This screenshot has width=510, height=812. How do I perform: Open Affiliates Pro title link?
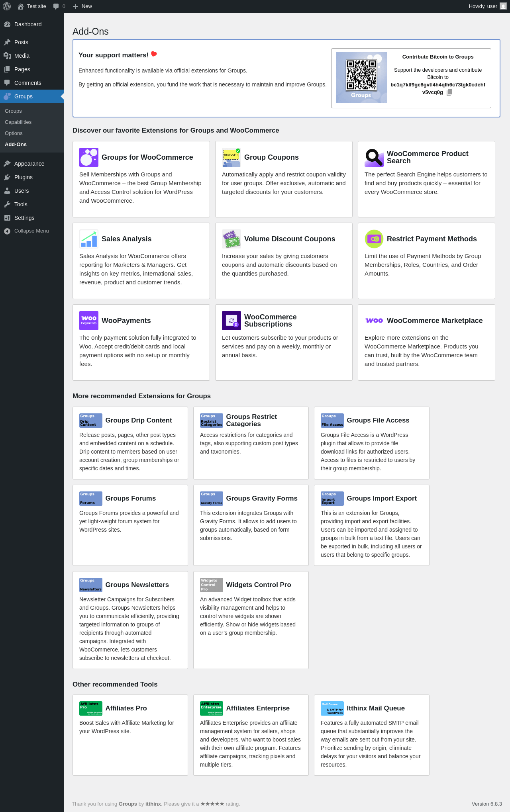coord(126,708)
